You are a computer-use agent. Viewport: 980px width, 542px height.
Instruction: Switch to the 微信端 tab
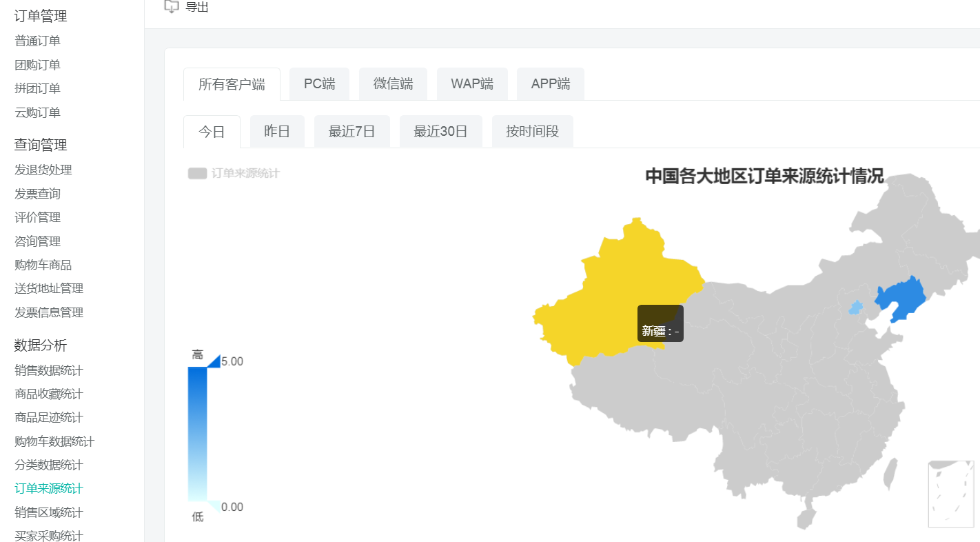(x=393, y=84)
